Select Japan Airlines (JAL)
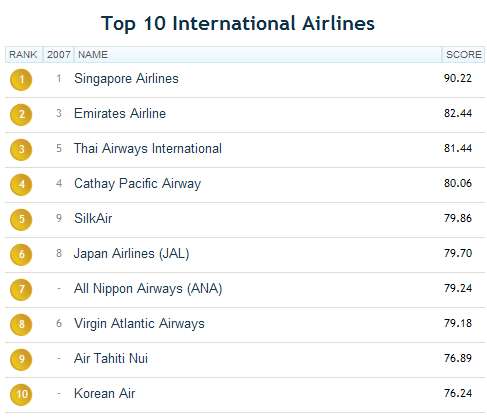This screenshot has height=419, width=487. coord(132,254)
